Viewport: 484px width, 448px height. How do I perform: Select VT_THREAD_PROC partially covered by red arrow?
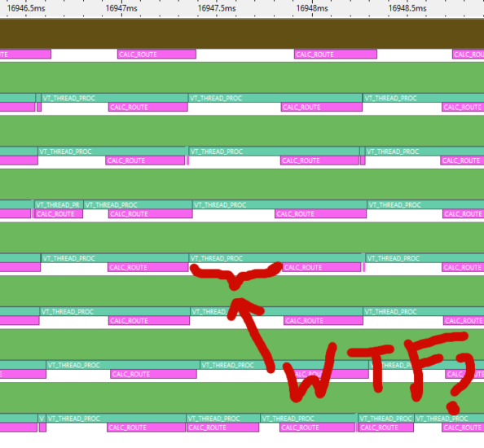[x=276, y=312]
